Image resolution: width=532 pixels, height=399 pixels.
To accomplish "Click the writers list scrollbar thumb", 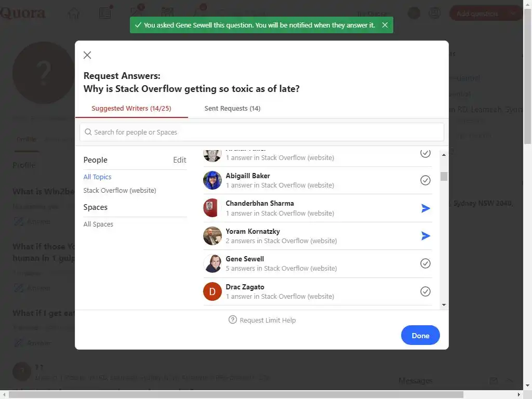I will point(444,177).
